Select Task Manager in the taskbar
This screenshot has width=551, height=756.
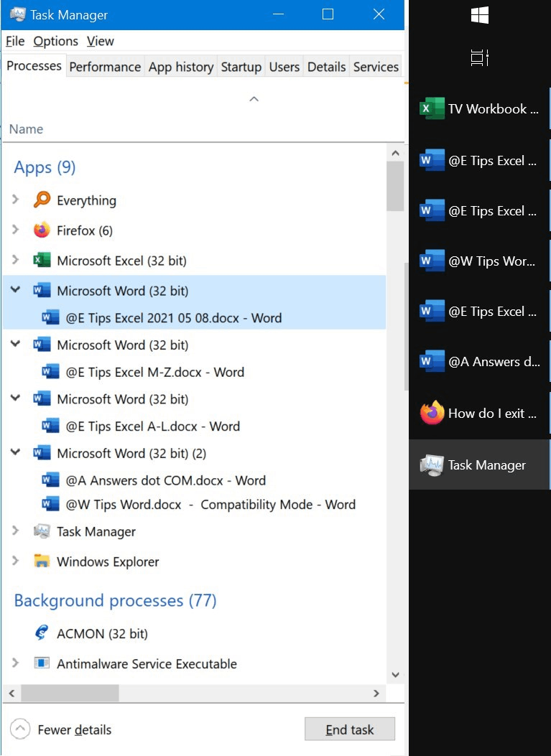(479, 465)
